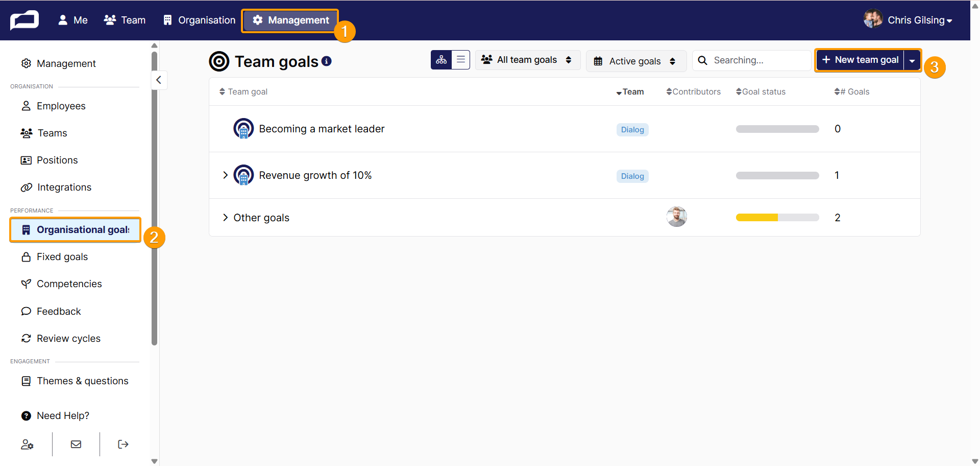Click the info icon beside Team goals

(x=327, y=61)
